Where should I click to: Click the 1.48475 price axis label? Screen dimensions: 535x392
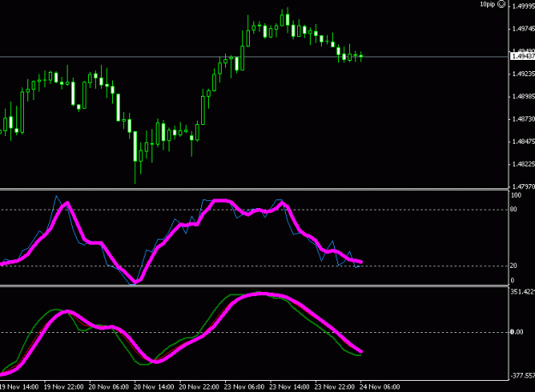[524, 141]
